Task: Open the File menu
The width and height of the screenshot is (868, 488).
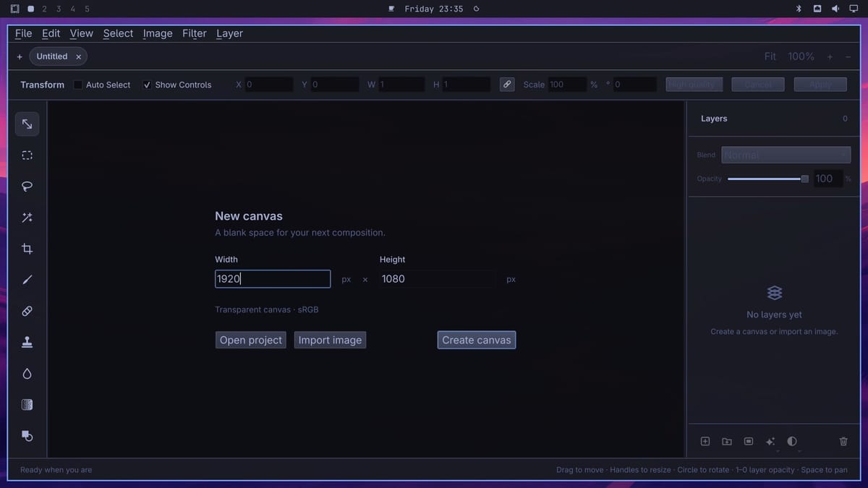Action: coord(24,33)
